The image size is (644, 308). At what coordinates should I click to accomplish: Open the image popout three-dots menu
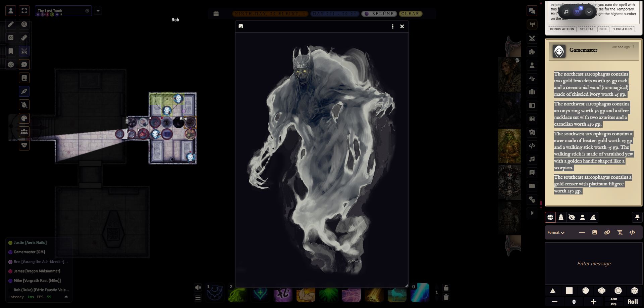392,26
